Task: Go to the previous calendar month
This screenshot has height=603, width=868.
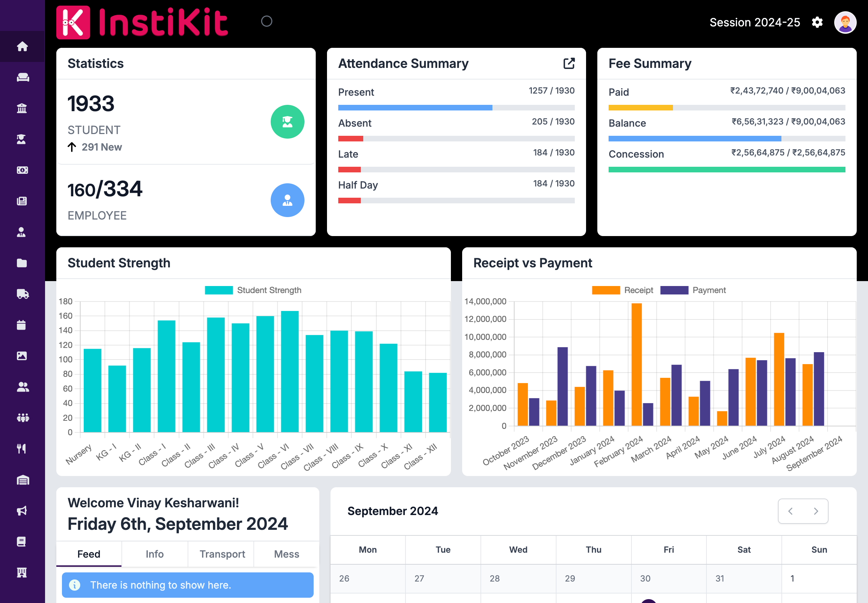Action: tap(791, 511)
